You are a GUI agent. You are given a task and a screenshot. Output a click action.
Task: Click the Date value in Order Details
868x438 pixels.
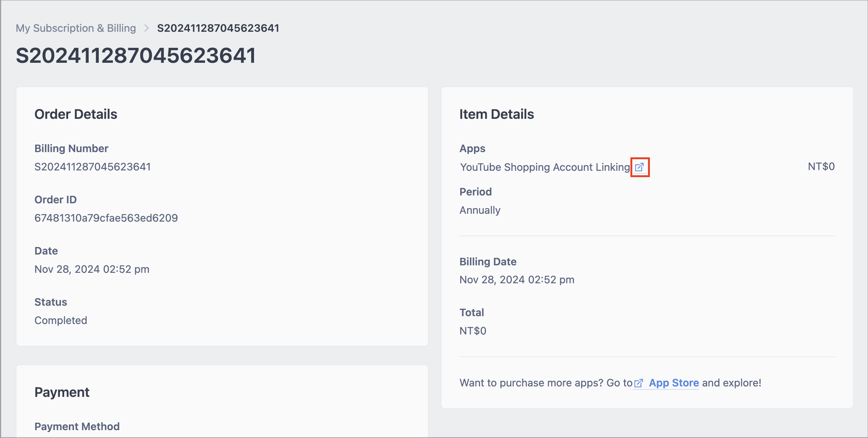click(x=92, y=269)
